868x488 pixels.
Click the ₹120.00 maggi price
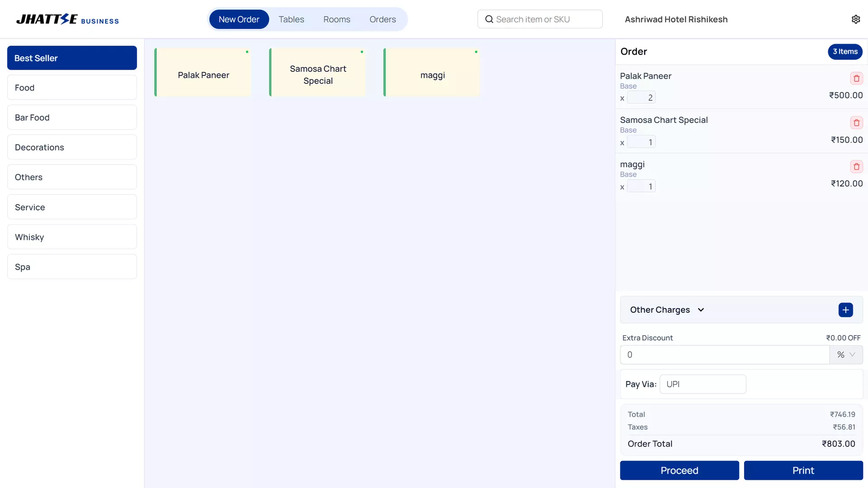click(x=846, y=183)
